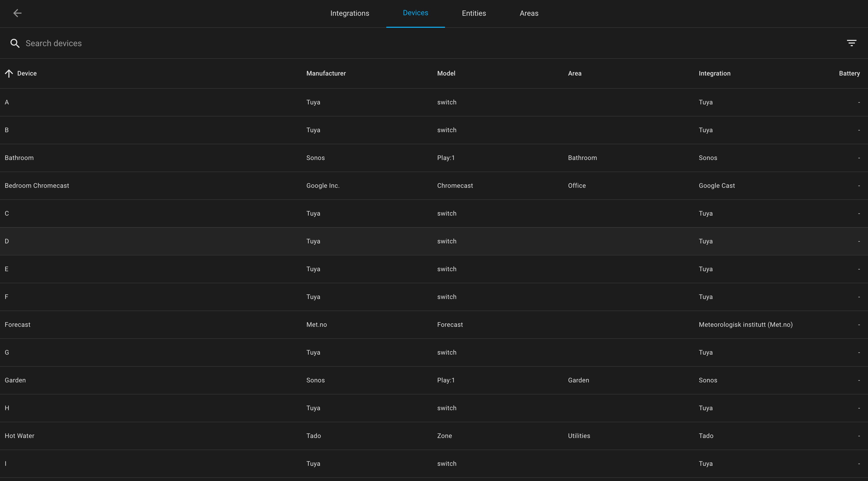
Task: Sort by the Area column header
Action: point(574,73)
